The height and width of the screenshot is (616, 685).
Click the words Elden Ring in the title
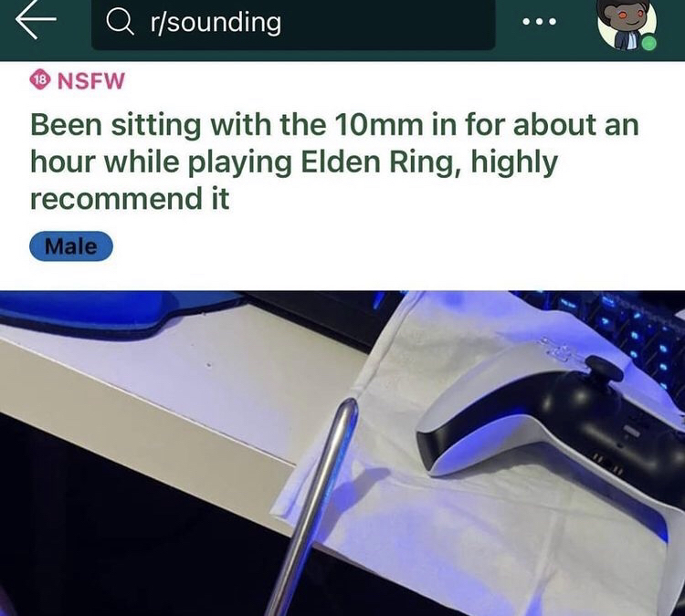(x=374, y=162)
